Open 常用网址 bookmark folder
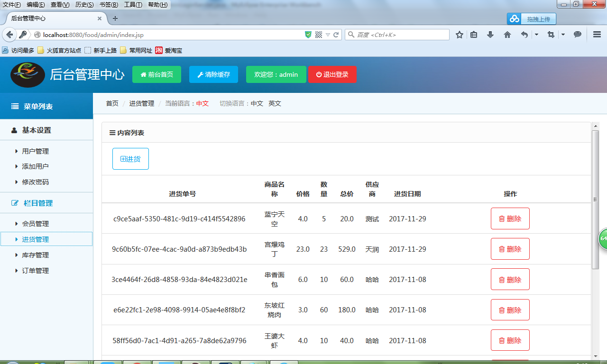 (x=136, y=50)
